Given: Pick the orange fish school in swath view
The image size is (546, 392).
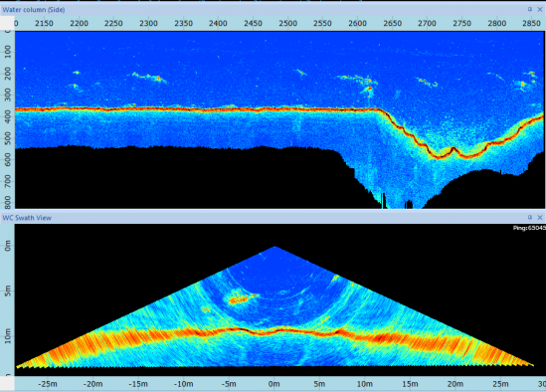Looking at the screenshot, I should (243, 297).
